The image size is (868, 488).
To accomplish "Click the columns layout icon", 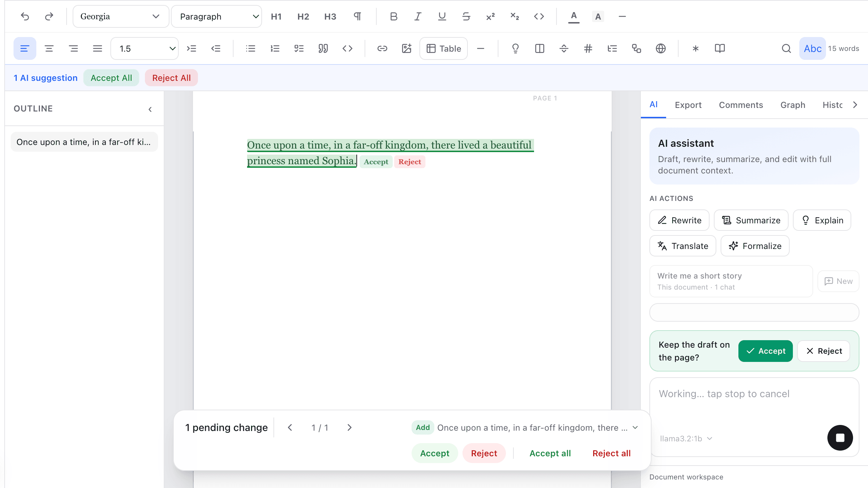I will click(x=539, y=48).
